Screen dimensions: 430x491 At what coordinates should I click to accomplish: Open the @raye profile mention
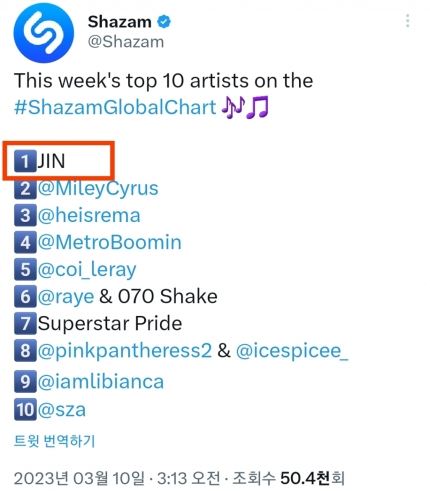[66, 297]
